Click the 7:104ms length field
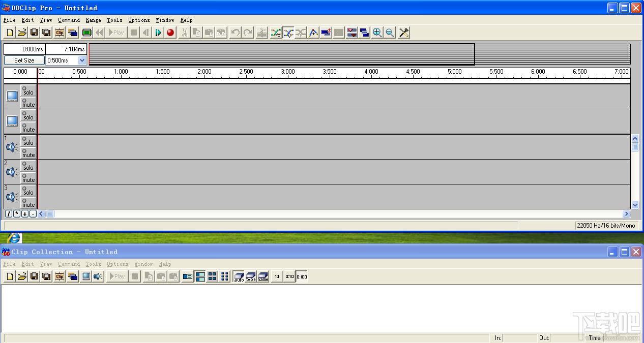Image resolution: width=644 pixels, height=343 pixels. tap(66, 49)
